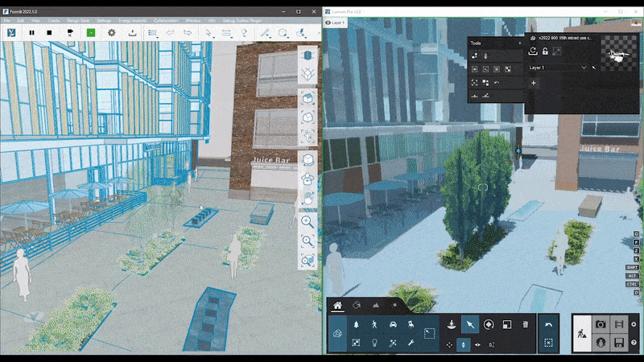Click the stop button in FormIt toolbar
Viewport: 644px width, 362px height.
[x=49, y=33]
